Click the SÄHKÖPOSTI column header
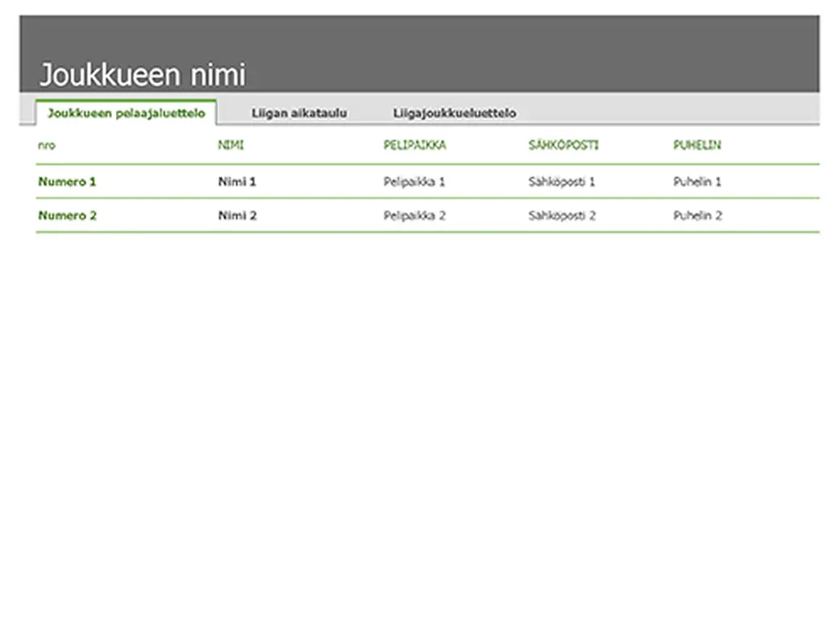 [564, 145]
